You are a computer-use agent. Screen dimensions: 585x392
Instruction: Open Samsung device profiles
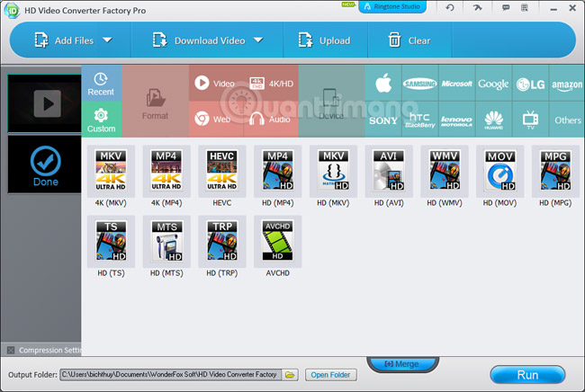point(420,83)
